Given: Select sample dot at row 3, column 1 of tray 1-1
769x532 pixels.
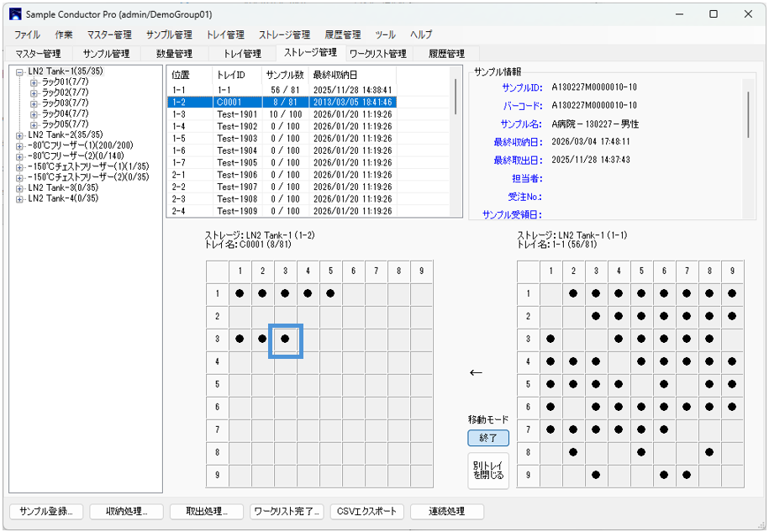Looking at the screenshot, I should coord(550,339).
